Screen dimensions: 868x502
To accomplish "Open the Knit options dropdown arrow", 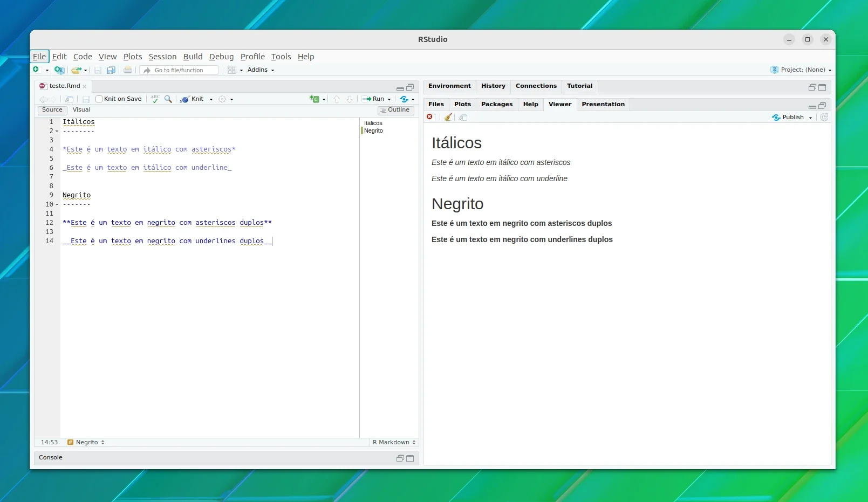I will tap(211, 100).
